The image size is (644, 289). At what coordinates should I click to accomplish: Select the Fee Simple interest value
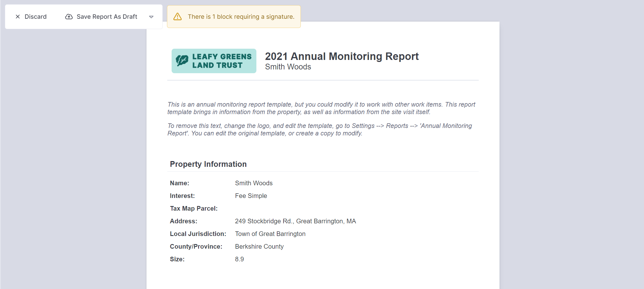click(x=251, y=196)
